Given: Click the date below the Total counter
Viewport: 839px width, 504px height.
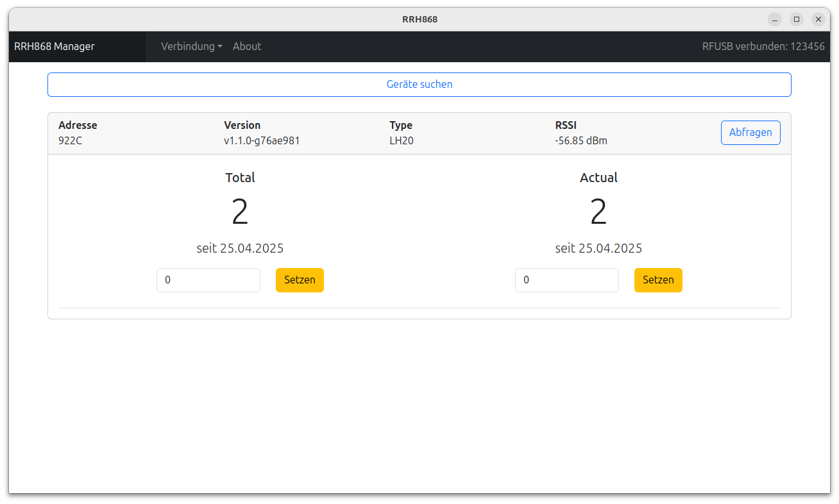Looking at the screenshot, I should point(240,248).
